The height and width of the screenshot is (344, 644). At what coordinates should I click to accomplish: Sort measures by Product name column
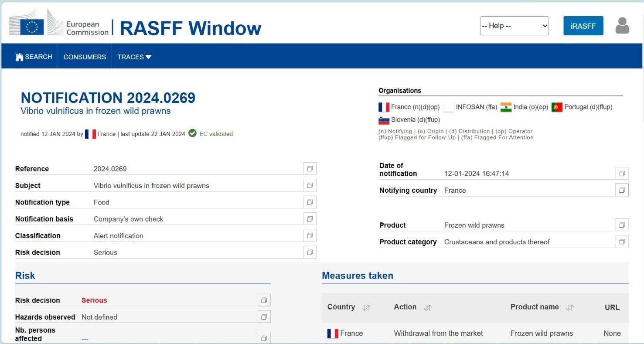pyautogui.click(x=569, y=307)
